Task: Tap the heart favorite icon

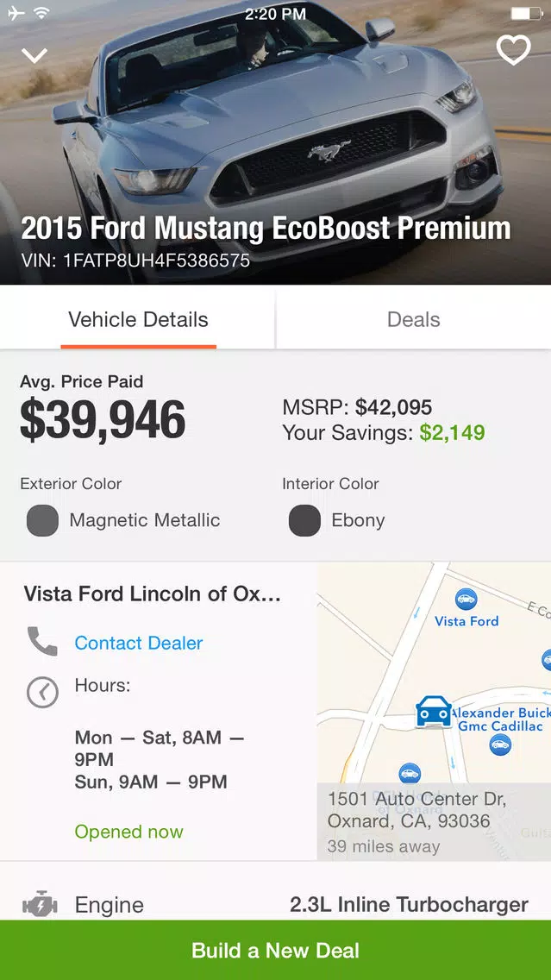Action: (514, 49)
